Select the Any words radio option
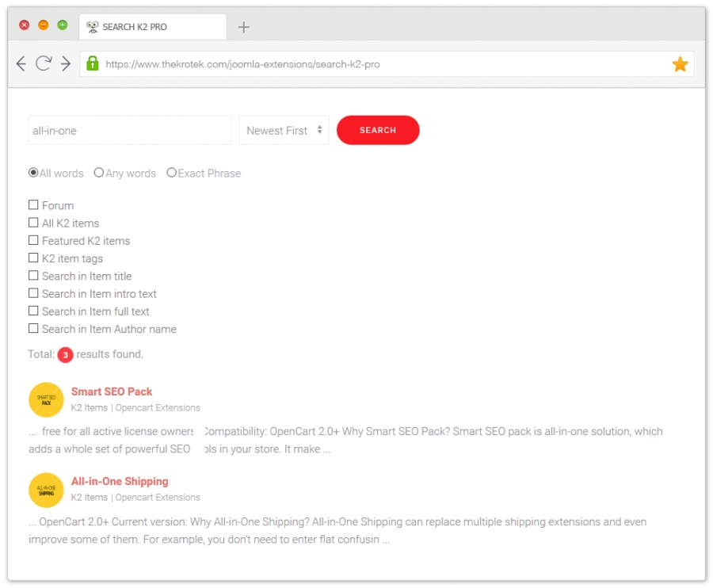 pyautogui.click(x=99, y=173)
